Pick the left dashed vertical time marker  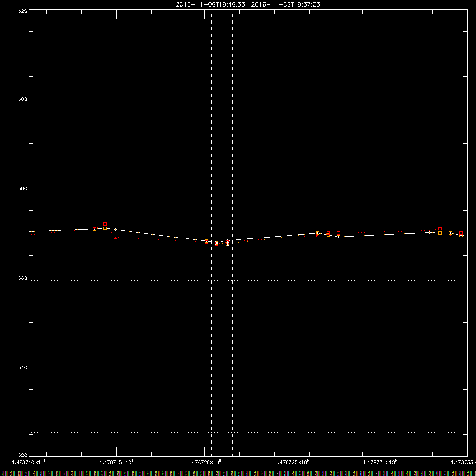pyautogui.click(x=212, y=233)
